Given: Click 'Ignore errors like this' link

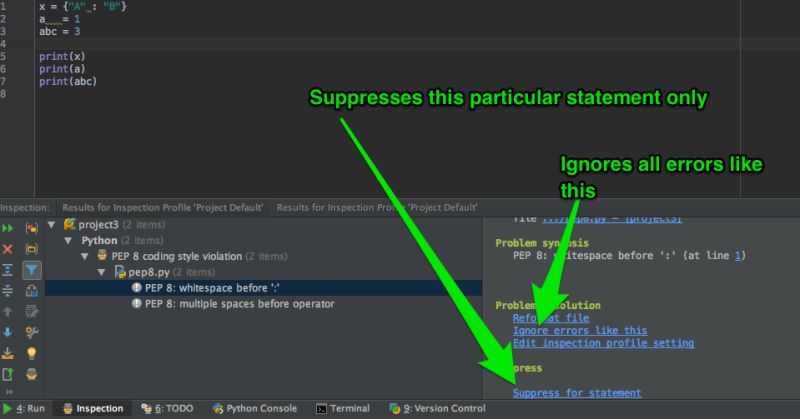Looking at the screenshot, I should tap(580, 331).
